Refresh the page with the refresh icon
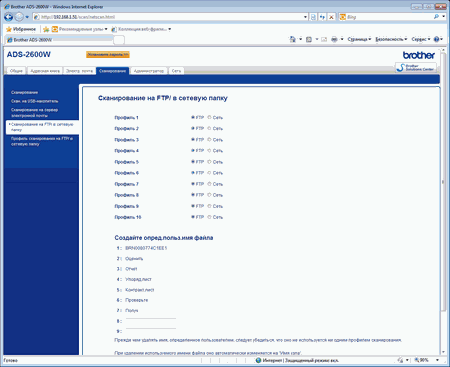The height and width of the screenshot is (367, 450). pos(322,17)
